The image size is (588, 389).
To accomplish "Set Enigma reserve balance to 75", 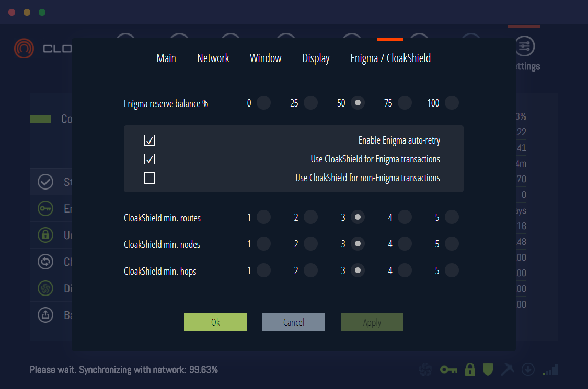I will 405,103.
